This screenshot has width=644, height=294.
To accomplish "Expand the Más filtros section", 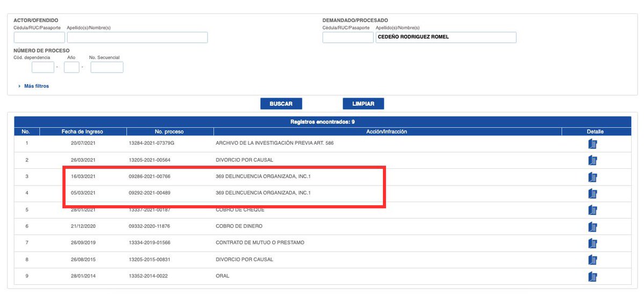I will tap(33, 86).
